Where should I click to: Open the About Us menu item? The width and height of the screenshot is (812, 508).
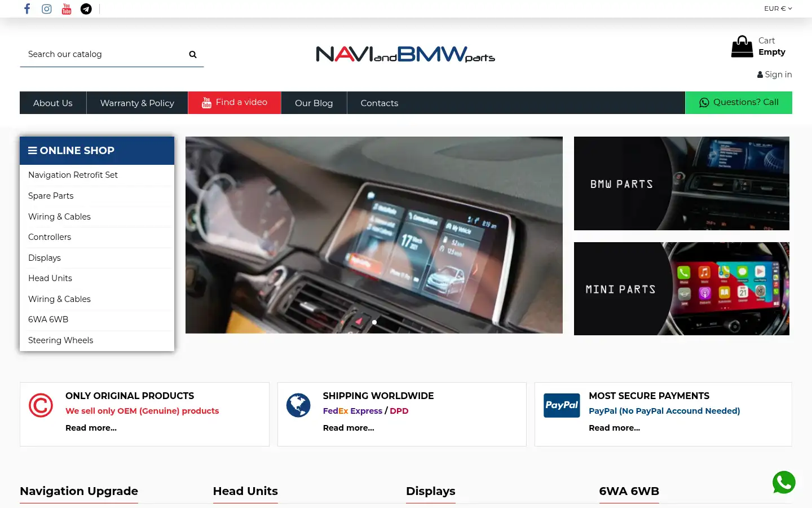53,103
